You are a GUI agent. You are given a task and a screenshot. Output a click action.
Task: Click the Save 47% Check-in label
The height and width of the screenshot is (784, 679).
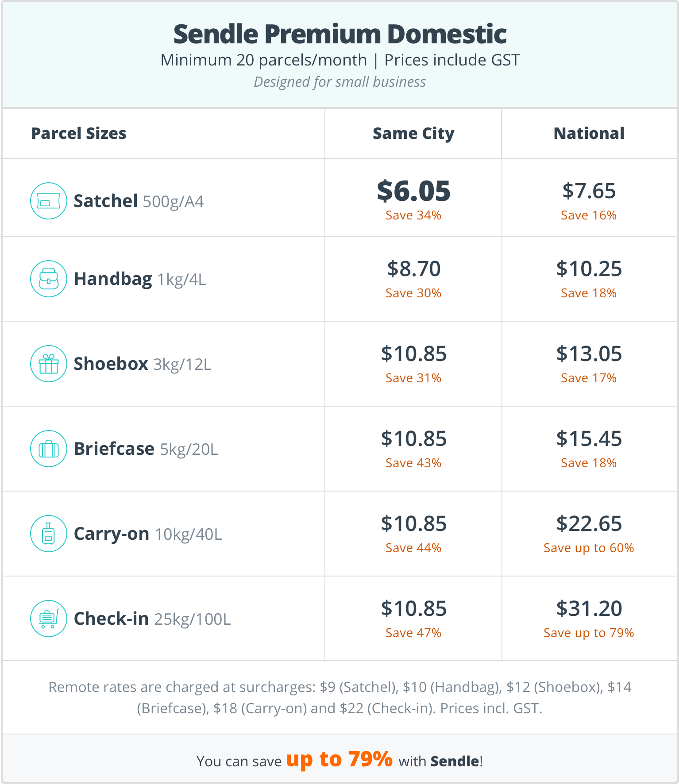[413, 633]
